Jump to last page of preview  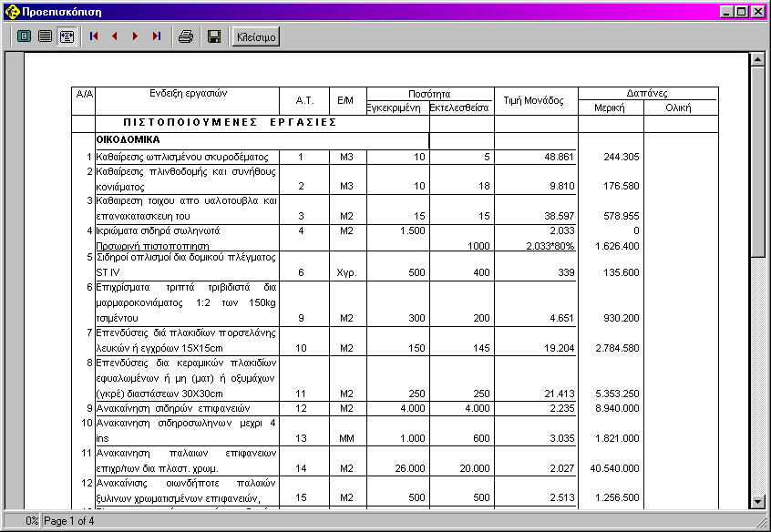pyautogui.click(x=157, y=36)
